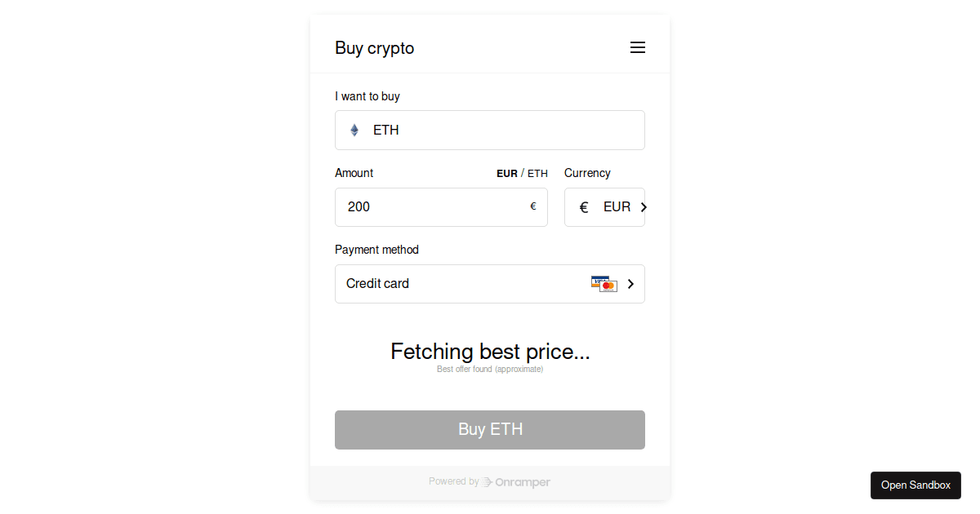
Task: Click the Open Sandbox button
Action: pyautogui.click(x=915, y=485)
